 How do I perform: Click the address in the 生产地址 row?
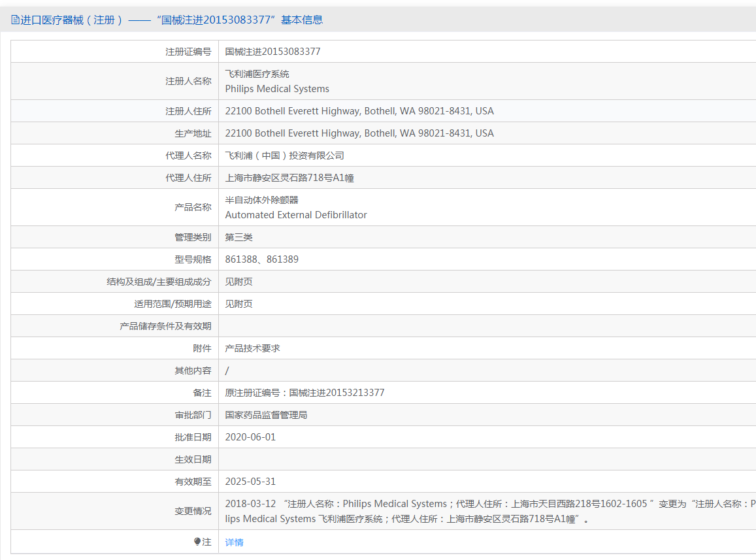[x=359, y=133]
